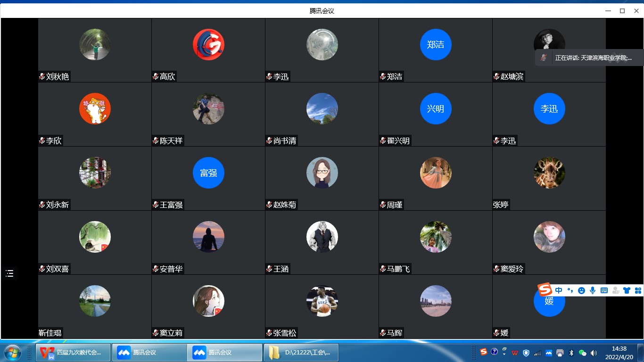The image size is (644, 362).
Task: Select 赵姝菊's participant video tile
Action: 322,178
